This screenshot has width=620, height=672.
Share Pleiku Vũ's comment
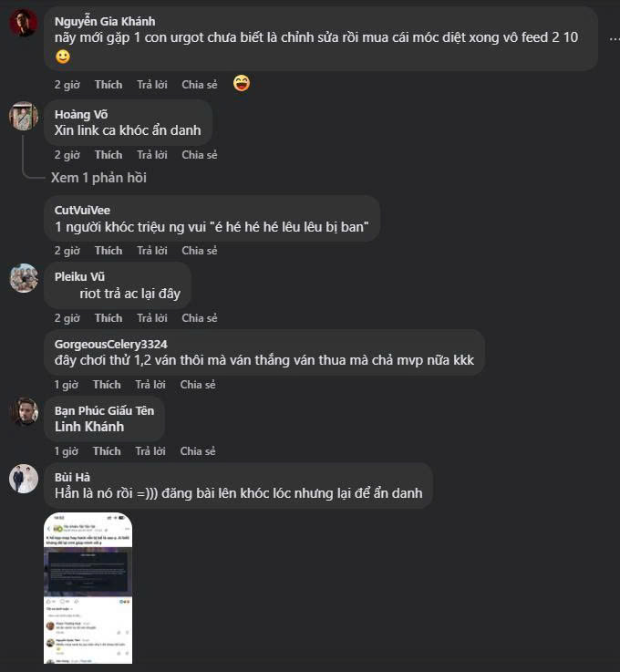point(200,318)
